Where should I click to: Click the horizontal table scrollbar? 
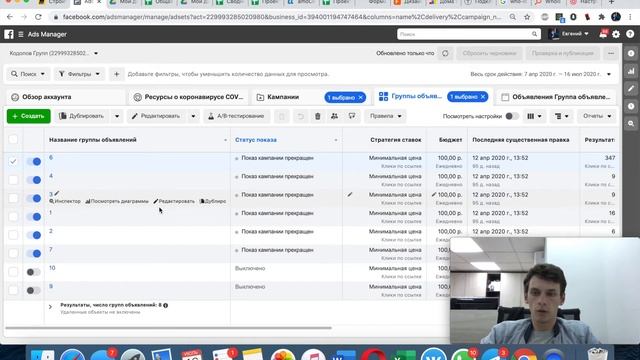pyautogui.click(x=168, y=328)
